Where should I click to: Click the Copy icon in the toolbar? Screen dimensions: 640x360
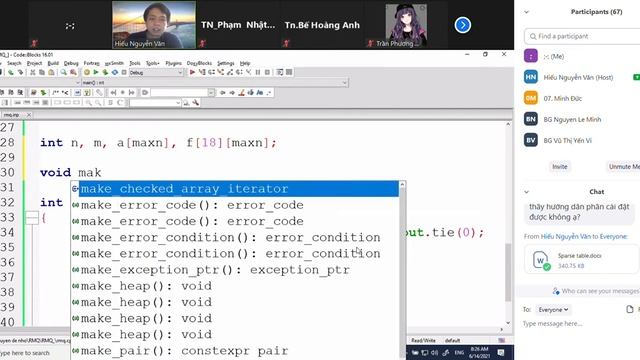pyautogui.click(x=42, y=72)
